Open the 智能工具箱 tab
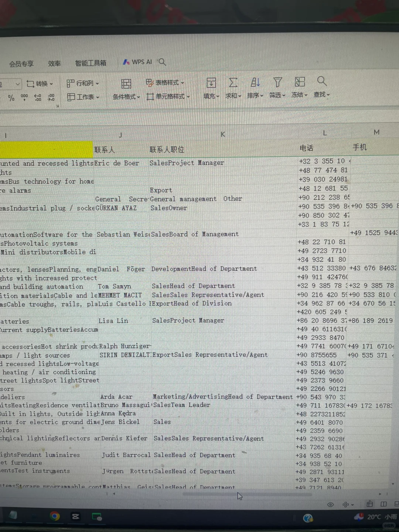 [x=91, y=63]
